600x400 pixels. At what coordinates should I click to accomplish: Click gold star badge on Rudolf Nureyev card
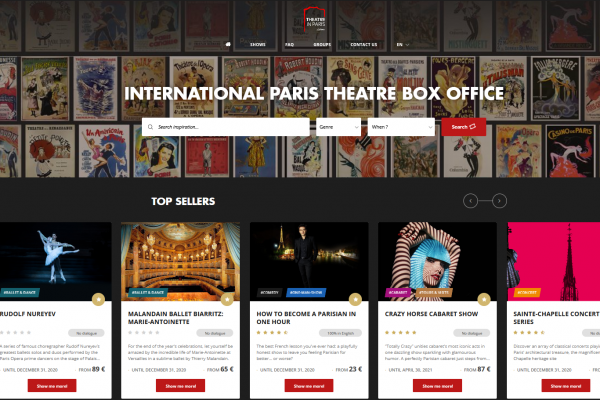pyautogui.click(x=98, y=299)
